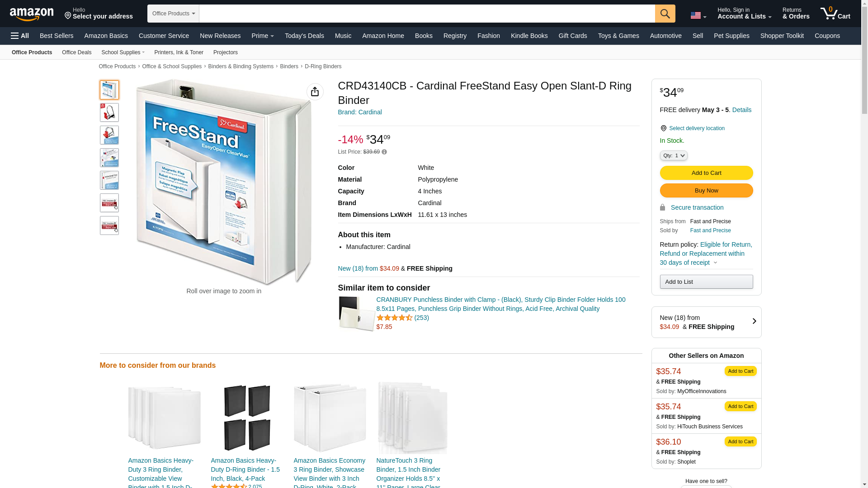Open the Qty quantity dropdown

[674, 155]
